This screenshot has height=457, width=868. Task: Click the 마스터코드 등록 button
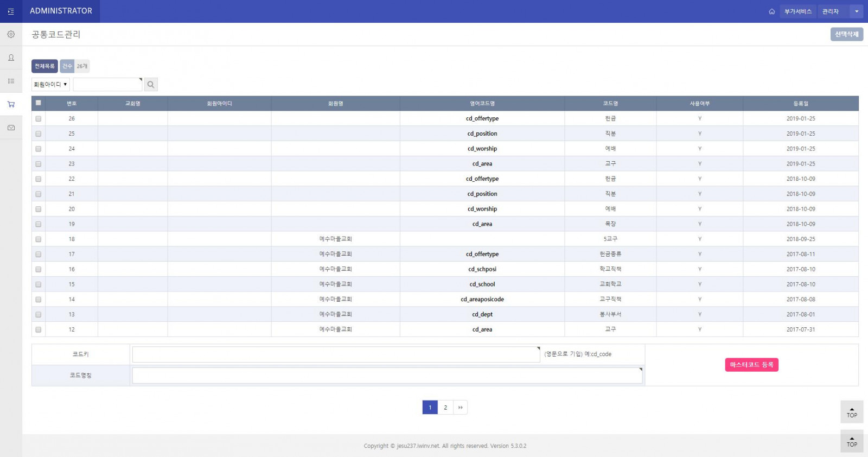tap(751, 365)
